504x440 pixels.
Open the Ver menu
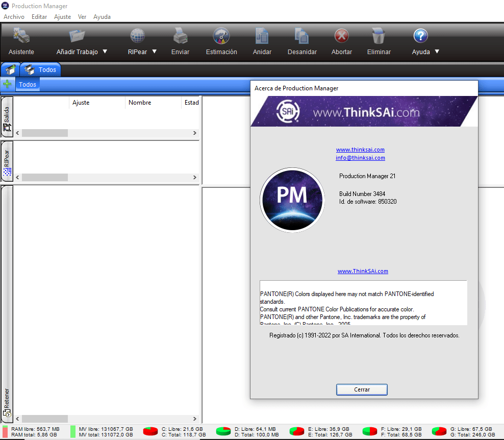[82, 17]
